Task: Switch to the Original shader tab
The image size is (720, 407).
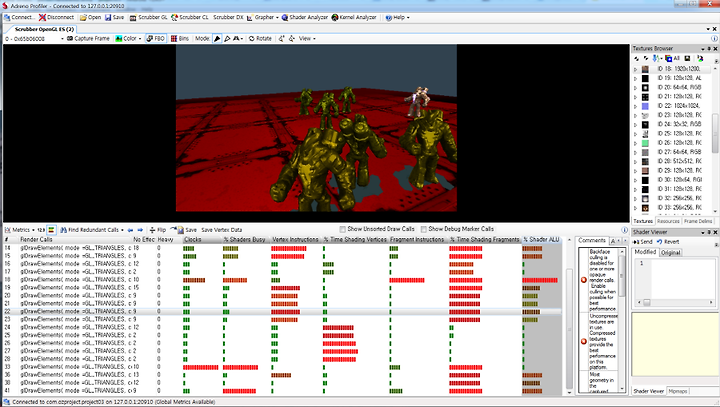Action: pyautogui.click(x=670, y=253)
